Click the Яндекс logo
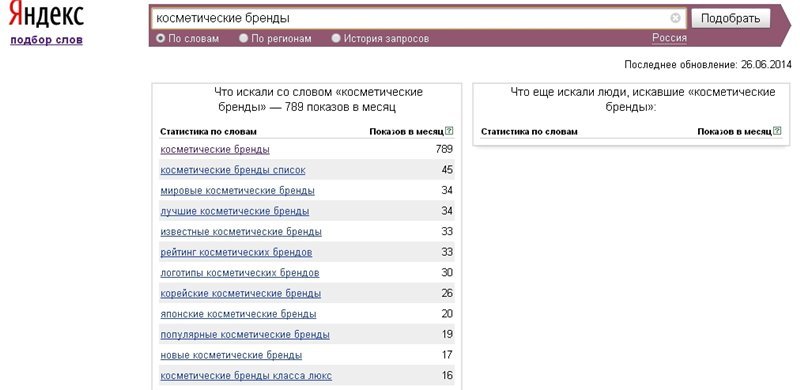Screen dimensions: 800x390 (x=46, y=15)
